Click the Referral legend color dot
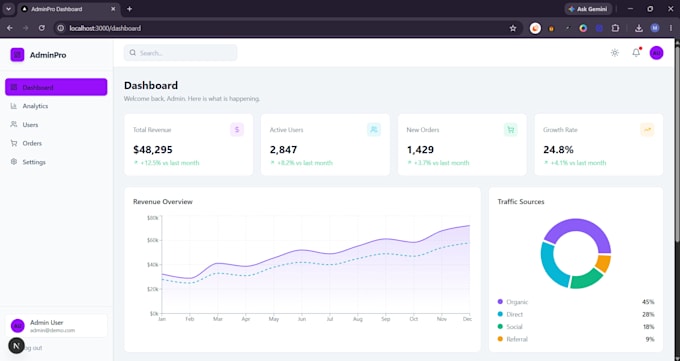This screenshot has width=680, height=361. (x=500, y=339)
